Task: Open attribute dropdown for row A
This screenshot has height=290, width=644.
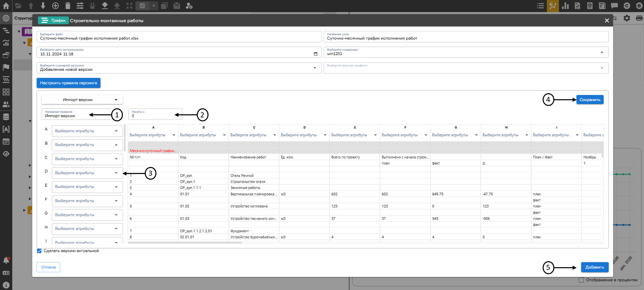Action: point(87,131)
